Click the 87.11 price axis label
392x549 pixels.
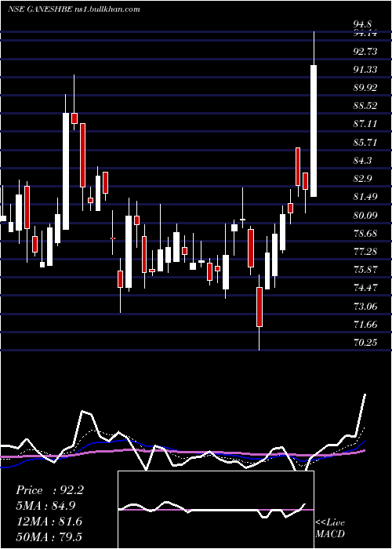(365, 124)
